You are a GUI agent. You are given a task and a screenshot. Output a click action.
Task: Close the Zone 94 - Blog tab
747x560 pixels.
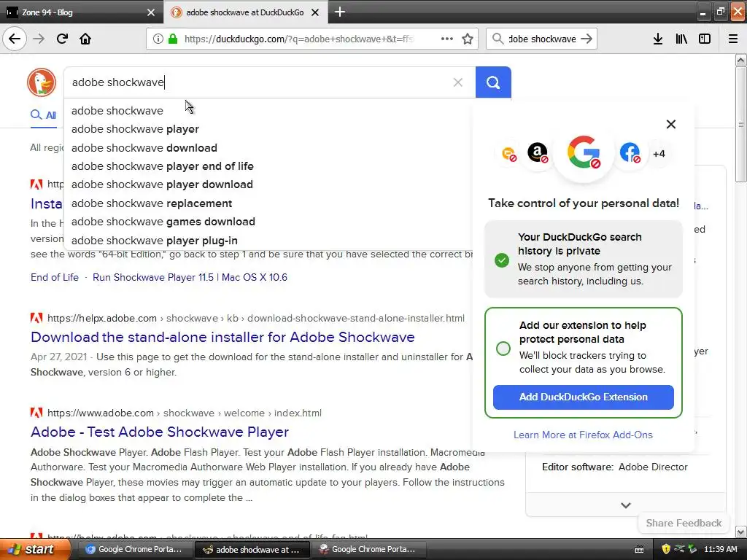tap(151, 12)
